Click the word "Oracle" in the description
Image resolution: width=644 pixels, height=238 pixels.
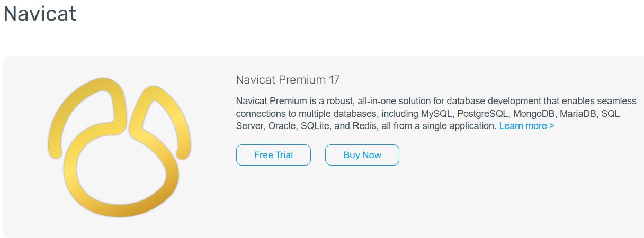(282, 126)
